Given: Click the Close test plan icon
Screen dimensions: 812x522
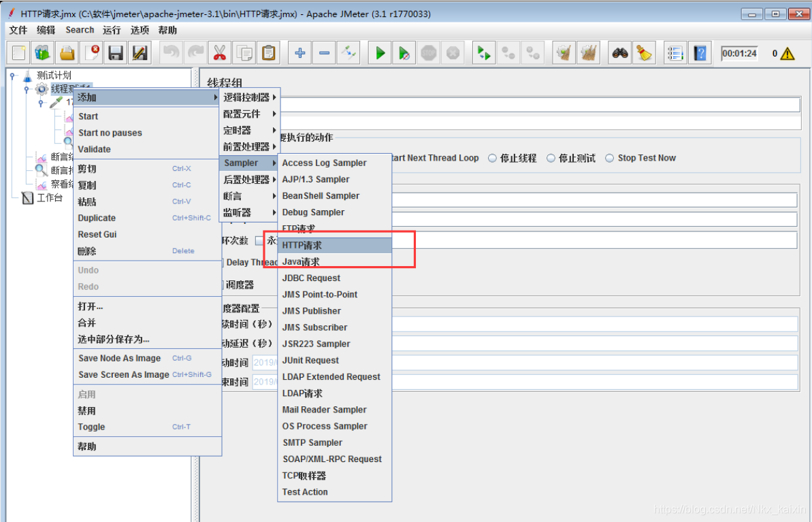Looking at the screenshot, I should coord(92,53).
